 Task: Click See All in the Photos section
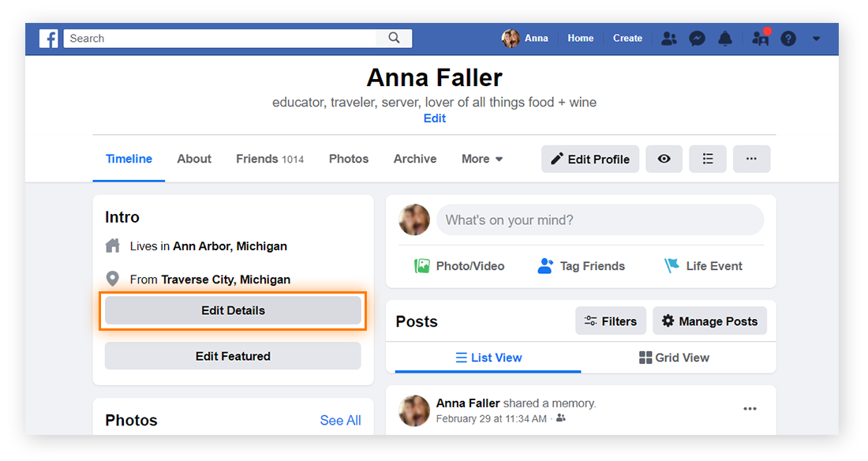[340, 421]
